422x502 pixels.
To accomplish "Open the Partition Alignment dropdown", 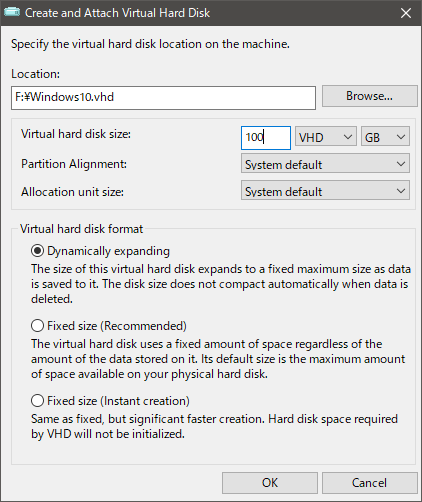I will 325,164.
